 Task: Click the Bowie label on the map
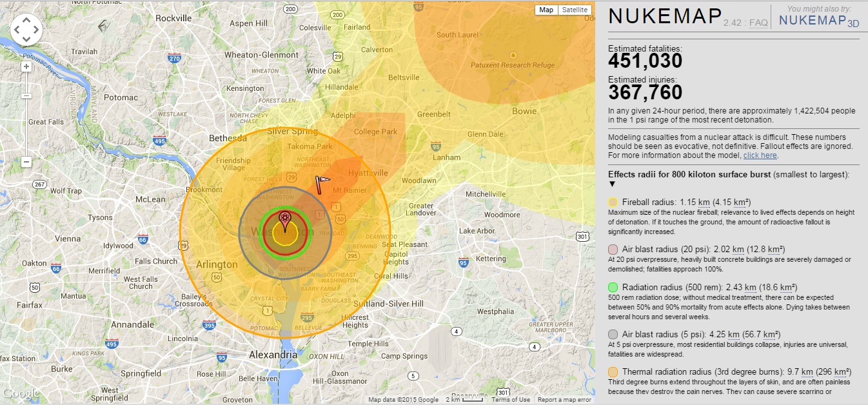[524, 111]
